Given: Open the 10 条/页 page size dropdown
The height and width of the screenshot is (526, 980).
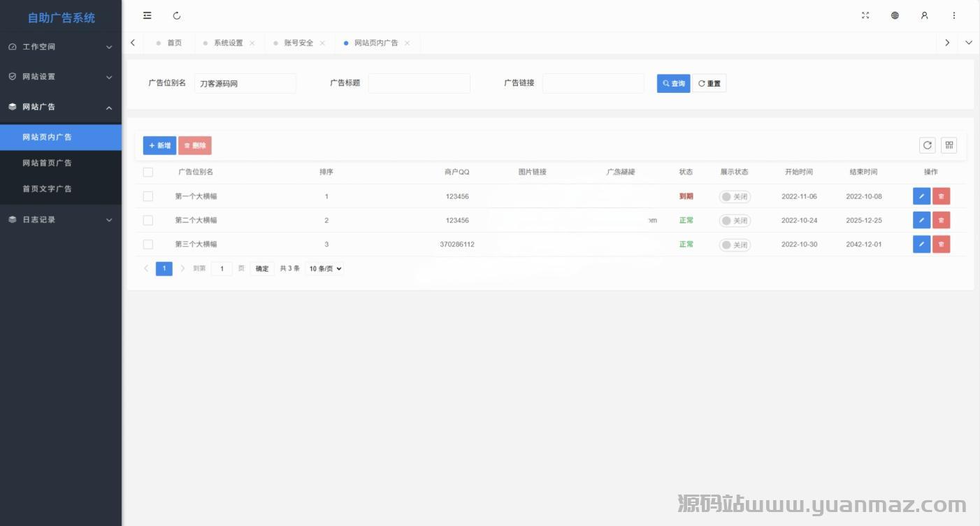Looking at the screenshot, I should tap(324, 268).
